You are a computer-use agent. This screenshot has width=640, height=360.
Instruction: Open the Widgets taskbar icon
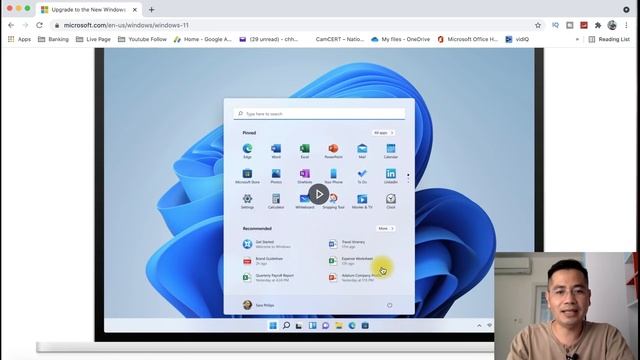pyautogui.click(x=312, y=325)
